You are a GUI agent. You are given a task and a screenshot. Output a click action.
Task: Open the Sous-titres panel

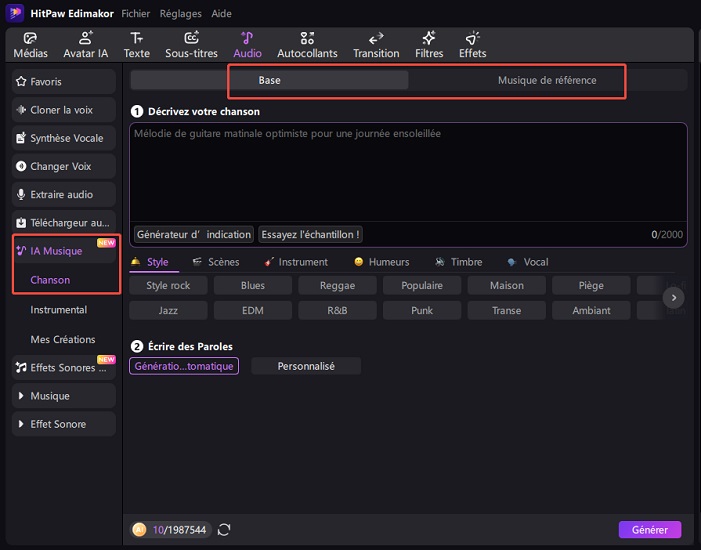click(x=190, y=44)
